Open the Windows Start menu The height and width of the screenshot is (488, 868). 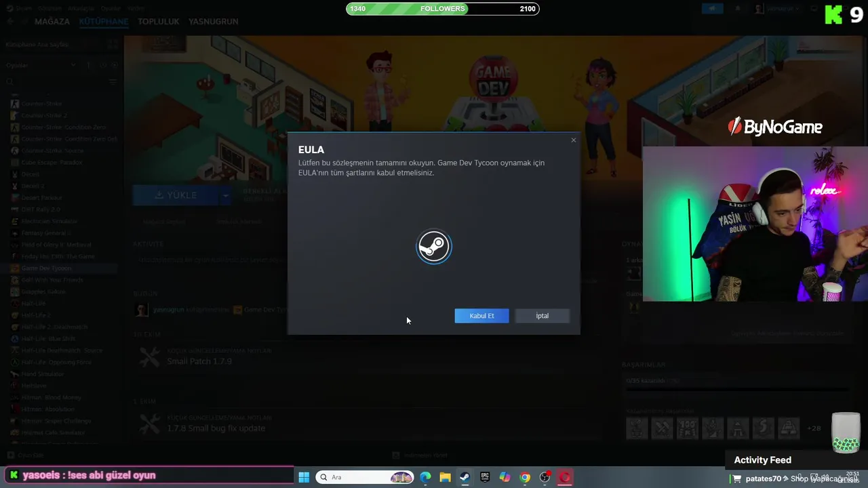[304, 477]
